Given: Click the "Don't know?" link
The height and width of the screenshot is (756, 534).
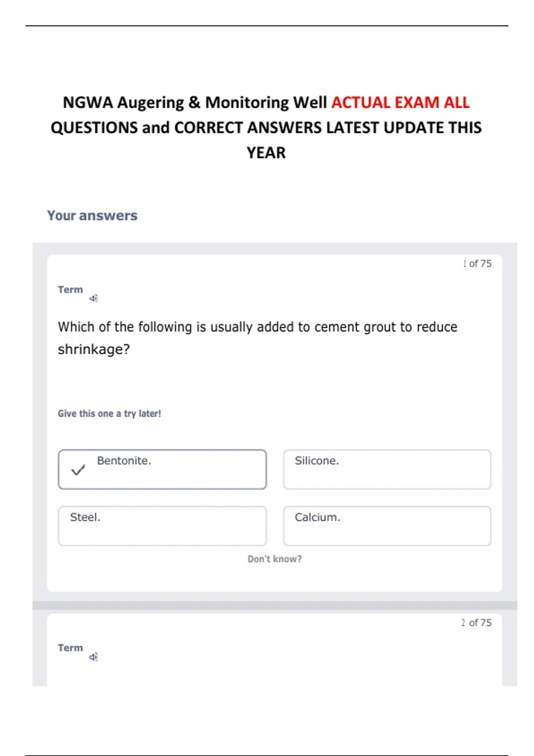Looking at the screenshot, I should pos(275,559).
